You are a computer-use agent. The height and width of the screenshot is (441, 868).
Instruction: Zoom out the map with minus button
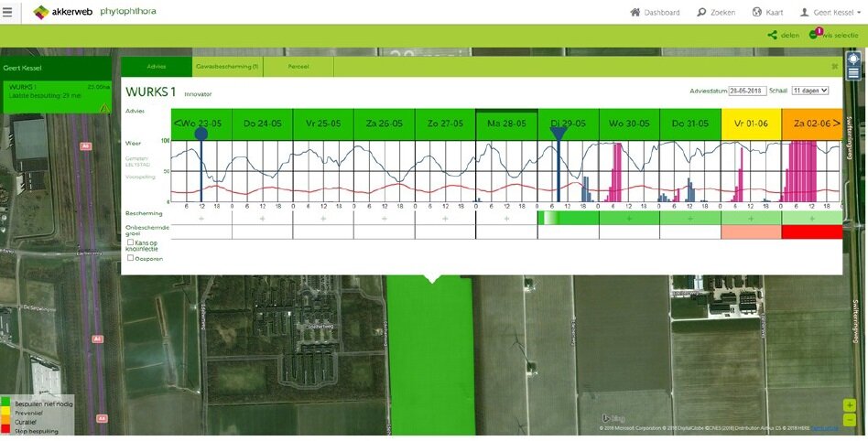(x=851, y=420)
